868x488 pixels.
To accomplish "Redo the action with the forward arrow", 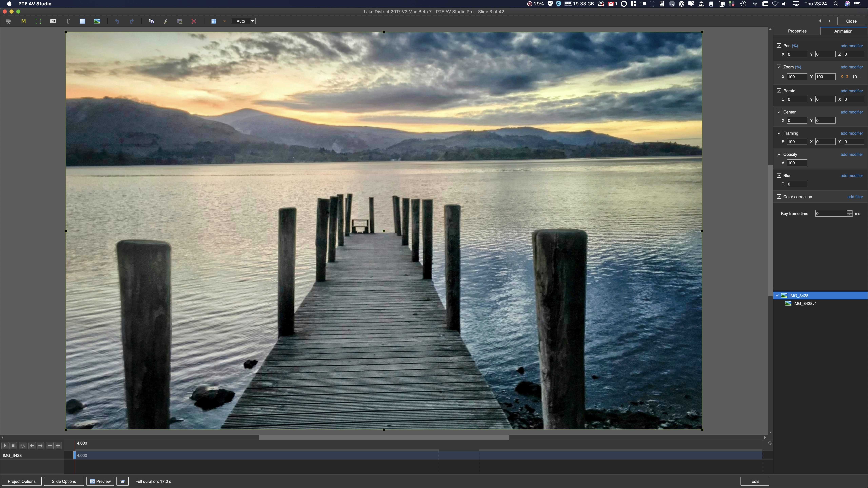I will (x=132, y=21).
